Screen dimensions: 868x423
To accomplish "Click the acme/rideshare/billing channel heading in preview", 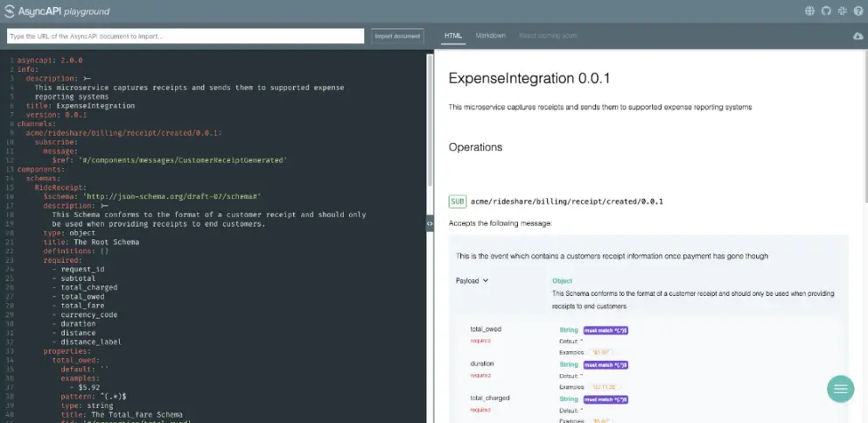I will 566,201.
